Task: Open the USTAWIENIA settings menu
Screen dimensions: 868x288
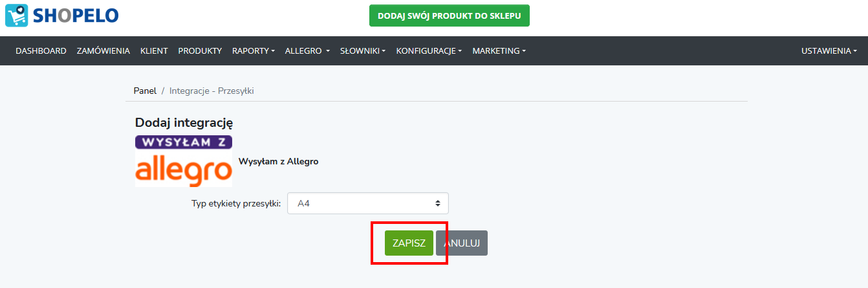Action: pos(829,50)
